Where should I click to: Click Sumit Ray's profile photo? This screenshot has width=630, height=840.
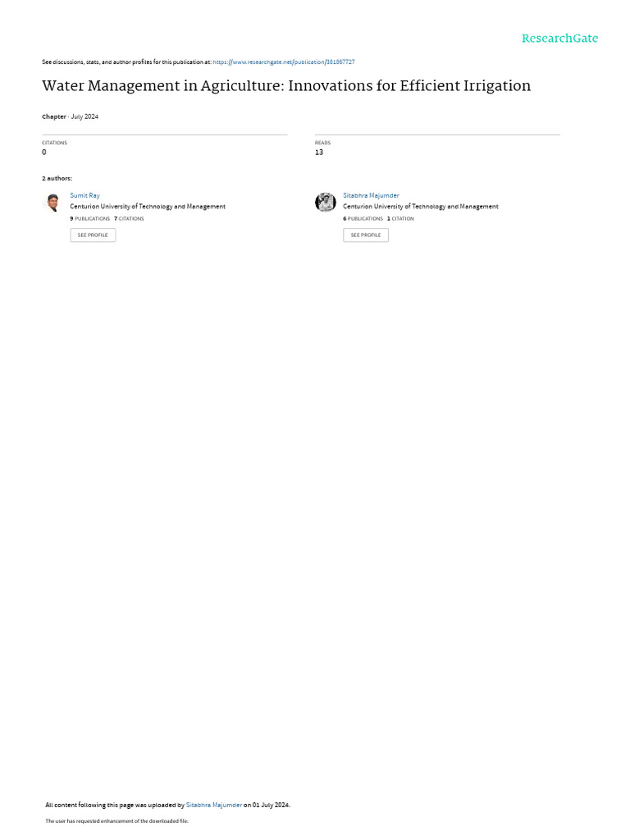pos(52,203)
